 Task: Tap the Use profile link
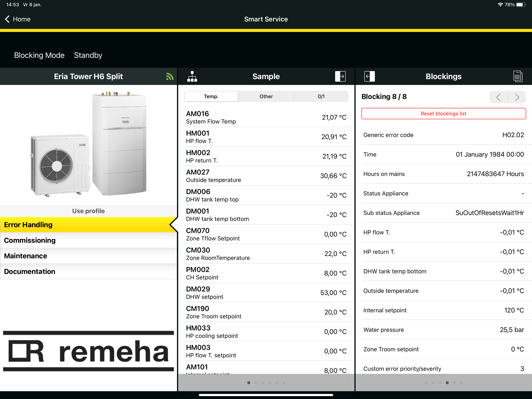[89, 211]
